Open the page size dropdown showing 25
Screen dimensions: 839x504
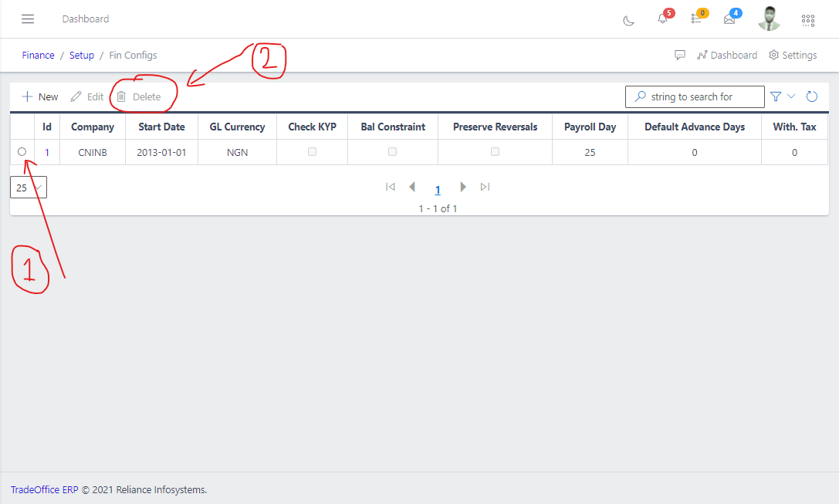(x=28, y=187)
